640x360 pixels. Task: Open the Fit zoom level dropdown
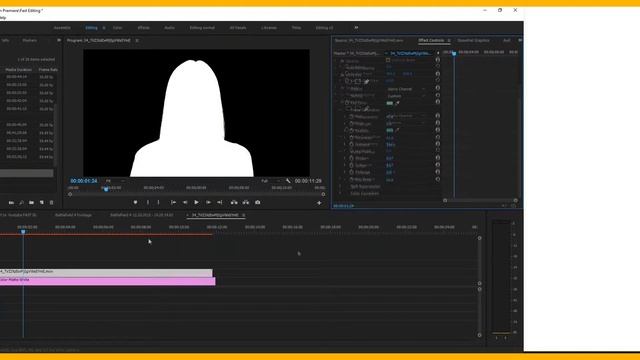click(x=116, y=181)
